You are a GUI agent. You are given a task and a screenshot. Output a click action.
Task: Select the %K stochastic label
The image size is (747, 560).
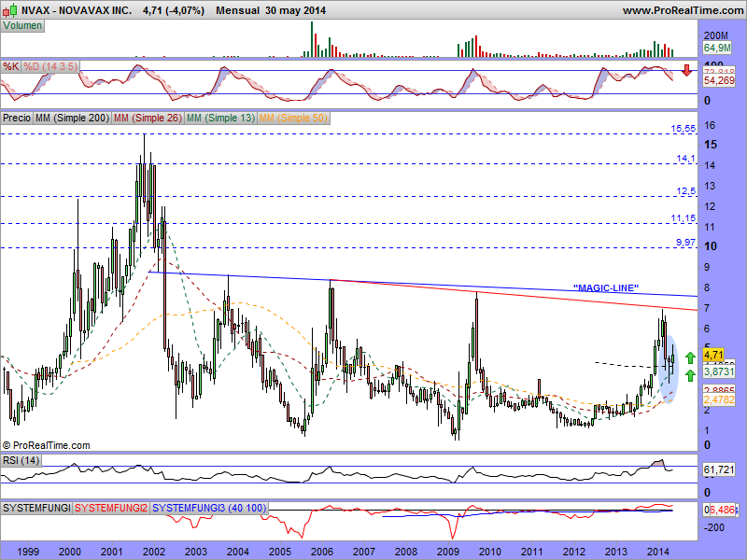(10, 66)
